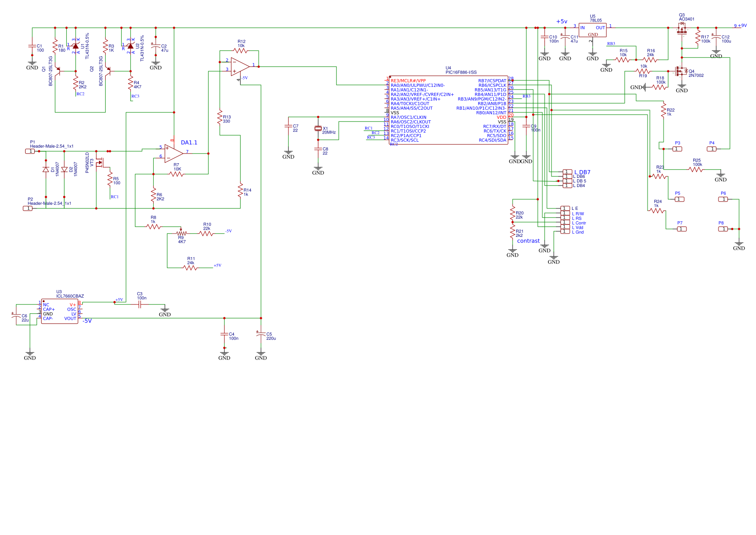
Task: Click the R6 2K2 resistor symbol
Action: pyautogui.click(x=153, y=196)
